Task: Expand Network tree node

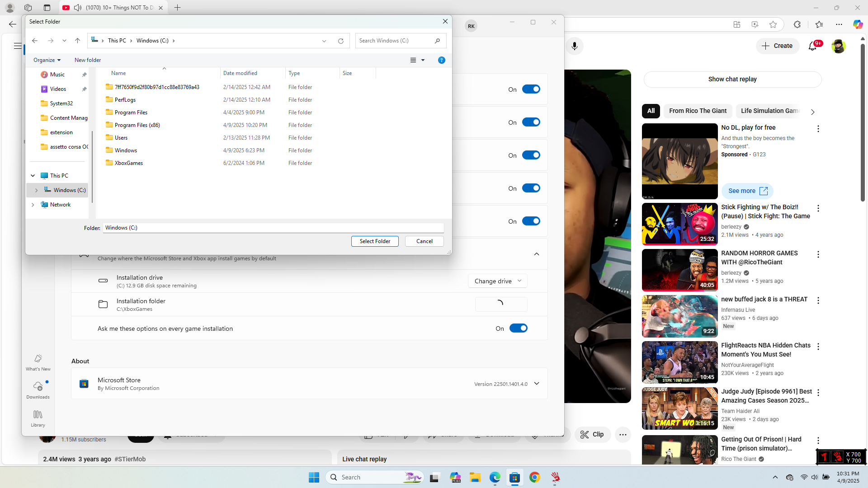Action: [x=33, y=205]
